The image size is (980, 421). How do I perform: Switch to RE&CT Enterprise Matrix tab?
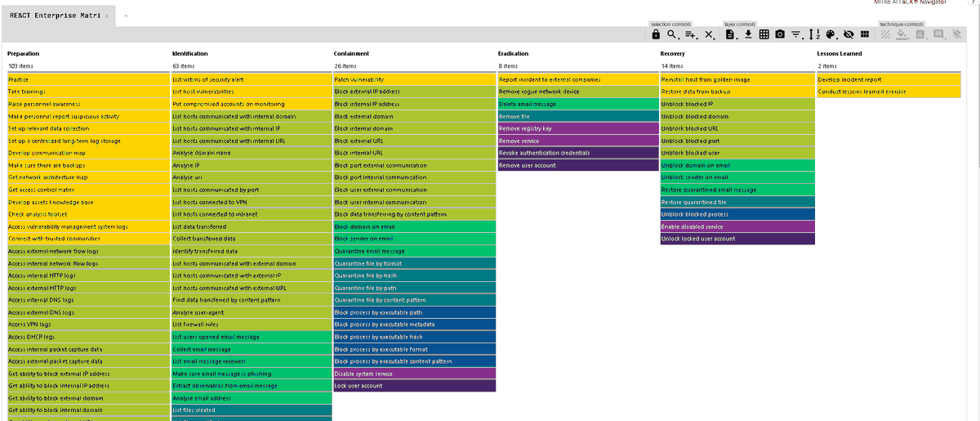point(55,16)
